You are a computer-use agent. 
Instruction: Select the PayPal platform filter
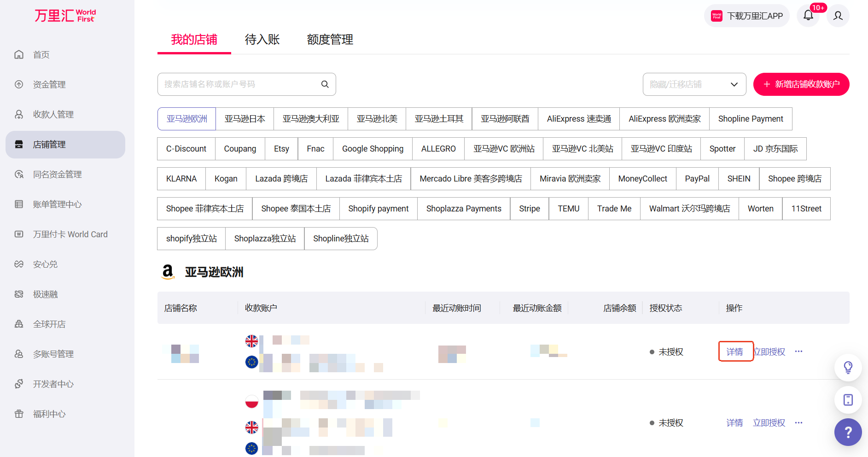(x=697, y=179)
